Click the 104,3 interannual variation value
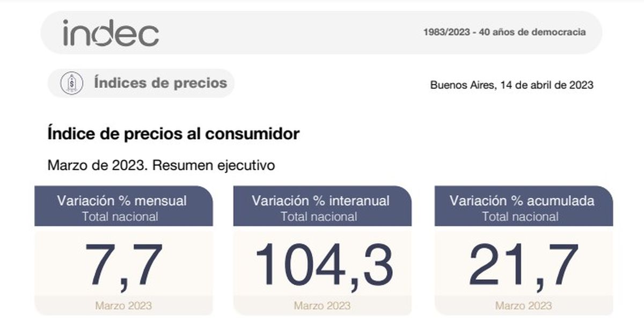 tap(323, 265)
